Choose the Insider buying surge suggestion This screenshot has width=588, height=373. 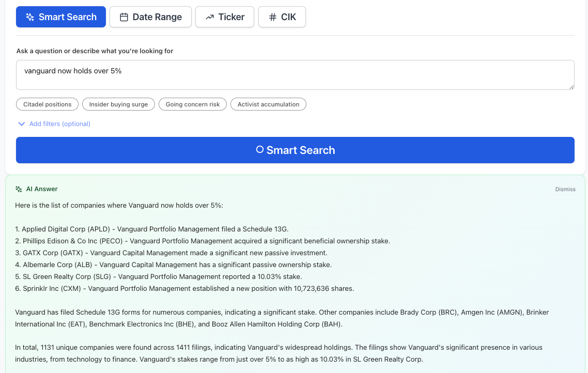pos(118,104)
